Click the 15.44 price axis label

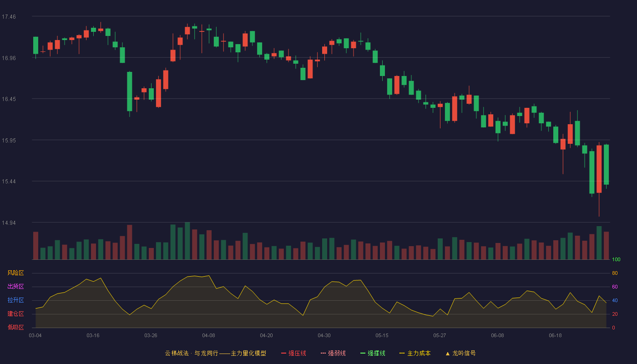point(9,181)
